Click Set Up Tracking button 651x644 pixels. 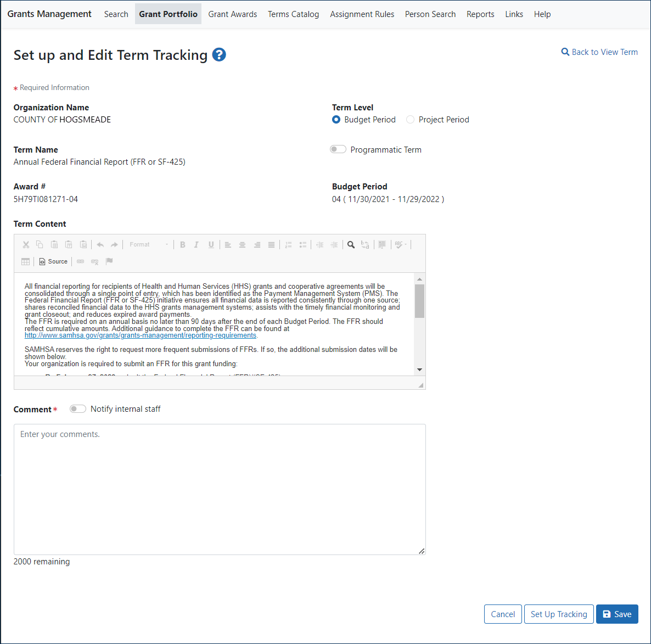coord(559,614)
